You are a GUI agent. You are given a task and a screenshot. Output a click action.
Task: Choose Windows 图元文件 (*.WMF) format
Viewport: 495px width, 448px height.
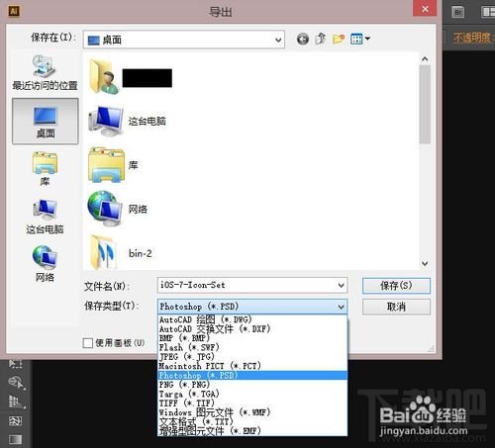(x=252, y=412)
